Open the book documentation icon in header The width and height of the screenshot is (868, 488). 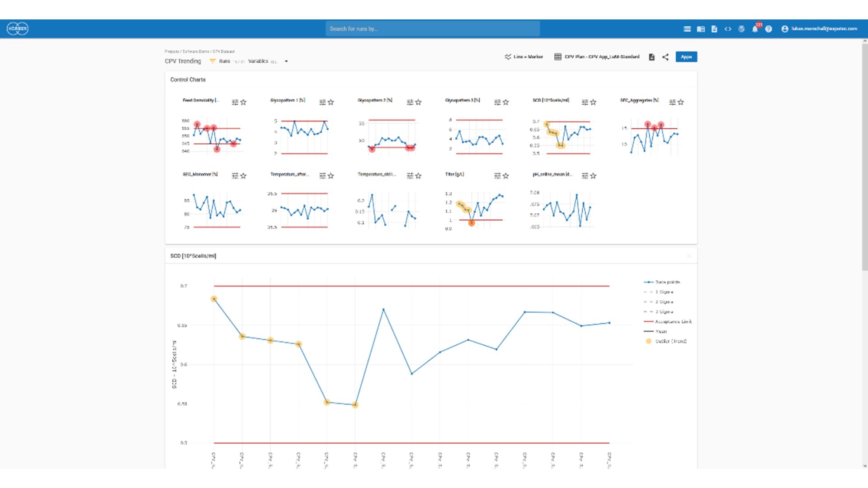tap(701, 29)
